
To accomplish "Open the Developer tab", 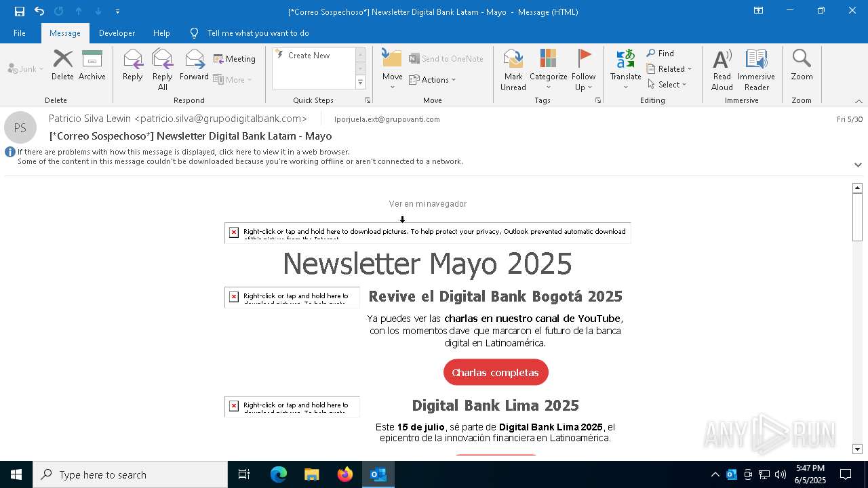I will (x=117, y=33).
